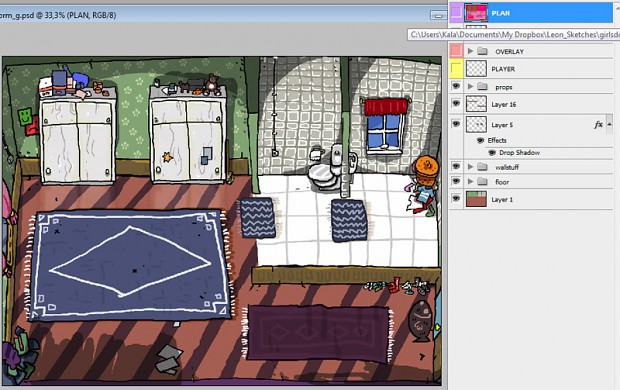Viewport: 620px width, 390px height.
Task: Hide Layer 16 using its eye icon
Action: 456,104
